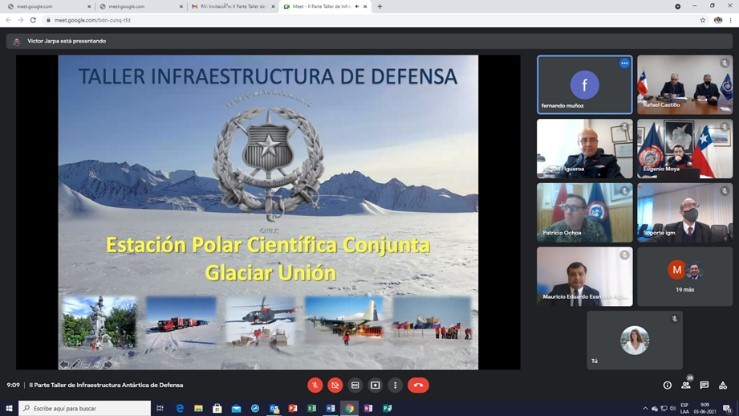Viewport: 739px width, 416px height.
Task: Select the Mauricio Eduardo video tile
Action: tap(584, 277)
